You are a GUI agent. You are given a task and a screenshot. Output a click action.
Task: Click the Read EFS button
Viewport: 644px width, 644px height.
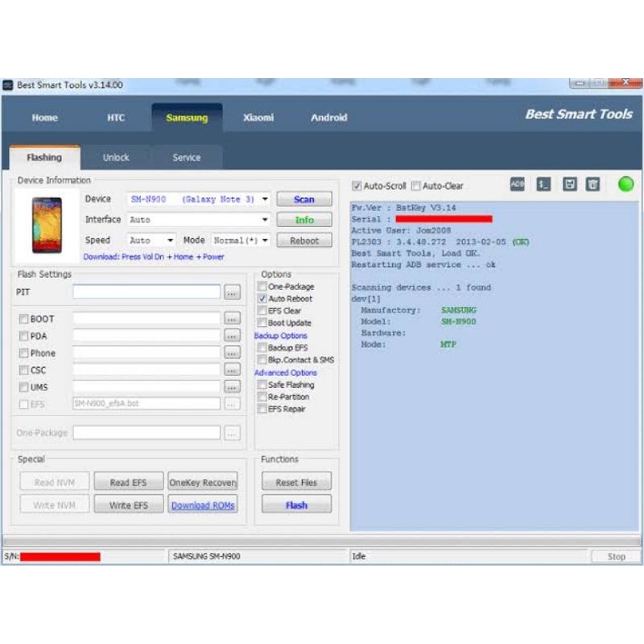[129, 482]
